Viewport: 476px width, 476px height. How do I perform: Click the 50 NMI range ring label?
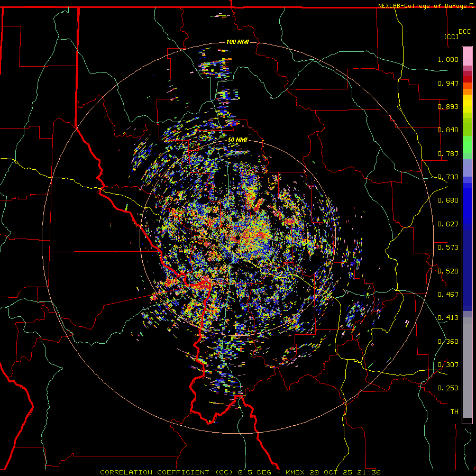pos(237,140)
